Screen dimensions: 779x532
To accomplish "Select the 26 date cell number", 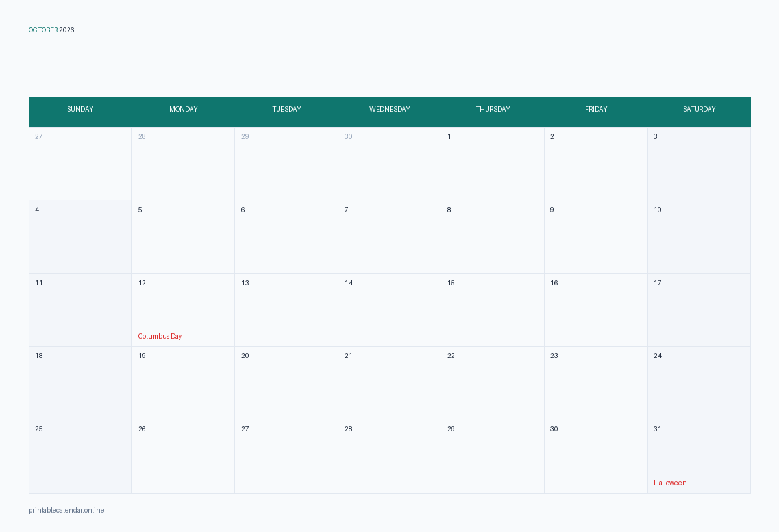I will pyautogui.click(x=142, y=429).
